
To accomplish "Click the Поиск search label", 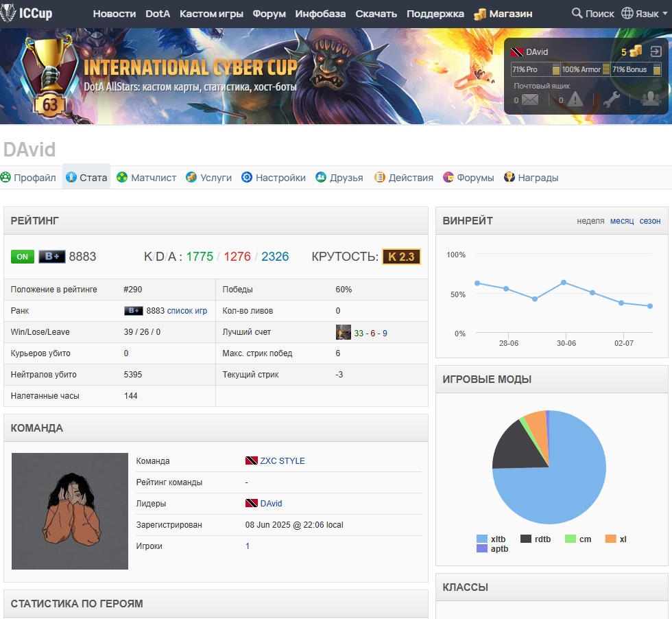I will 599,14.
